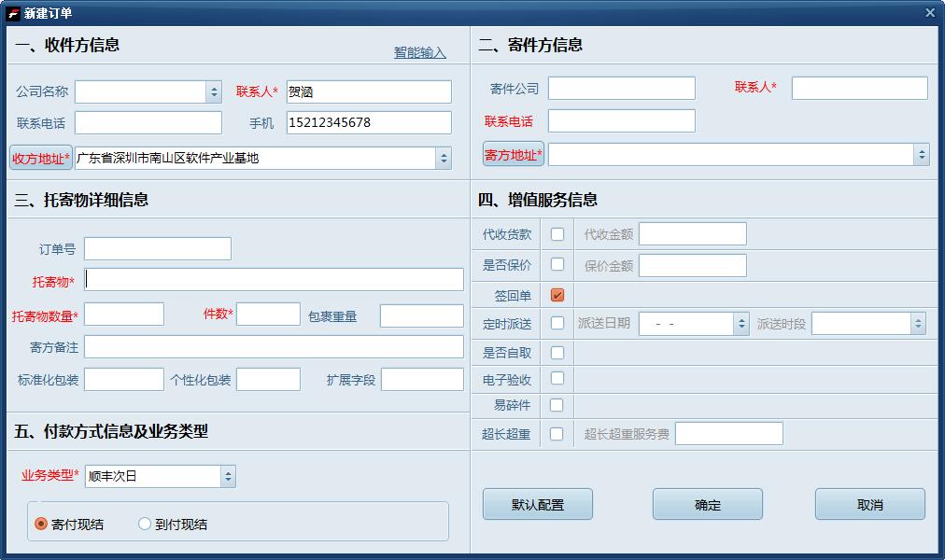Check the 易碎件 fragile item checkbox
Viewport: 945px width, 560px height.
pos(557,405)
